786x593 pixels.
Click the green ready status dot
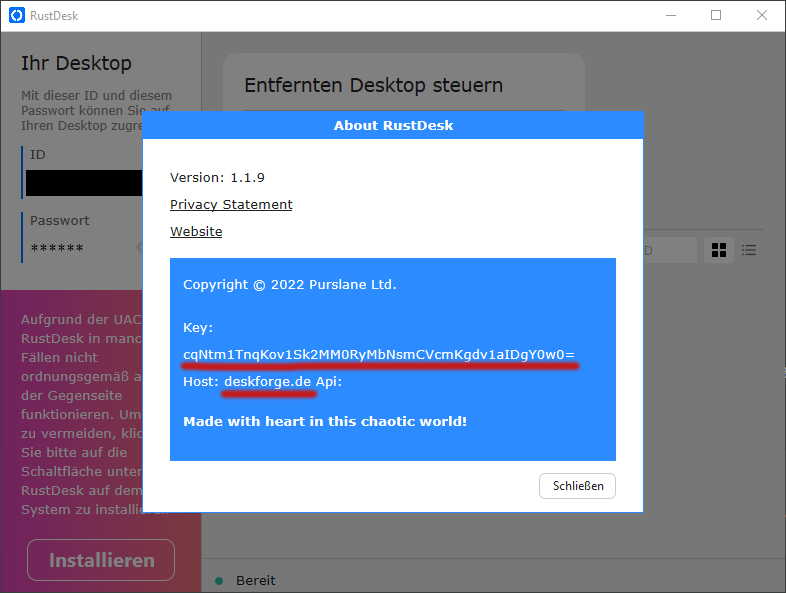pyautogui.click(x=219, y=581)
